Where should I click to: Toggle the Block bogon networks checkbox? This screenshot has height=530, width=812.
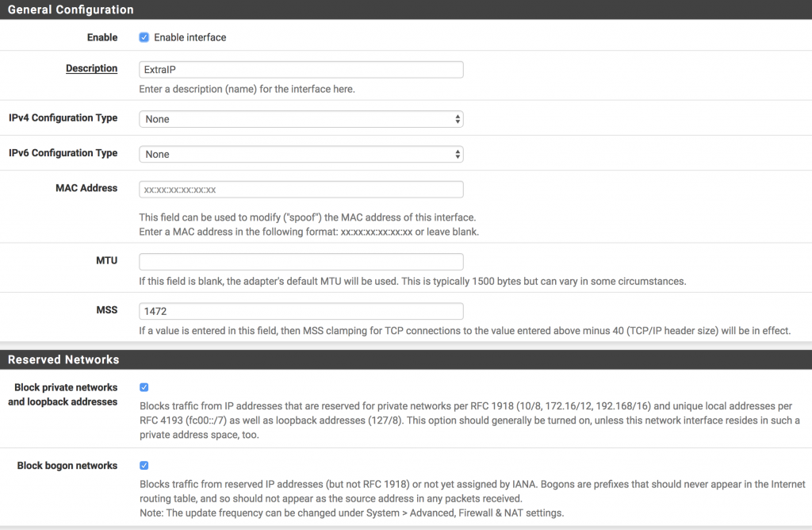[x=144, y=465]
